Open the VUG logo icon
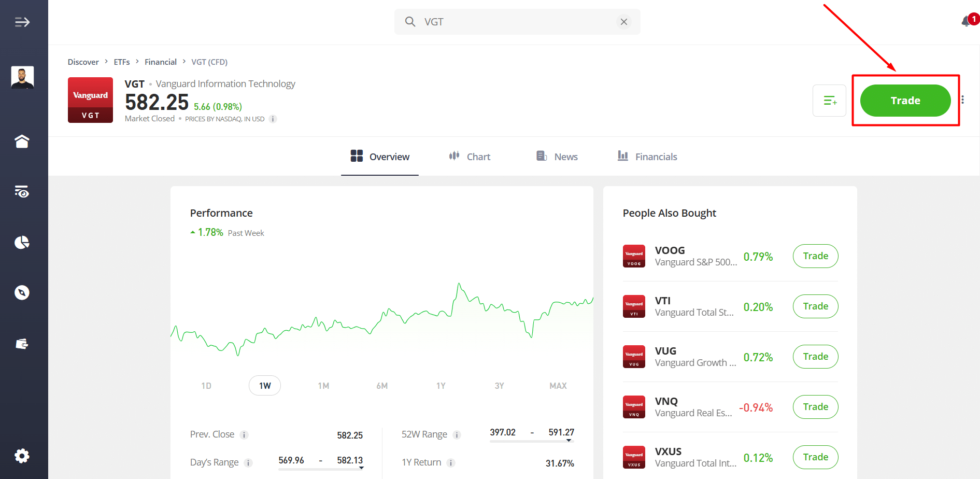 [x=634, y=357]
